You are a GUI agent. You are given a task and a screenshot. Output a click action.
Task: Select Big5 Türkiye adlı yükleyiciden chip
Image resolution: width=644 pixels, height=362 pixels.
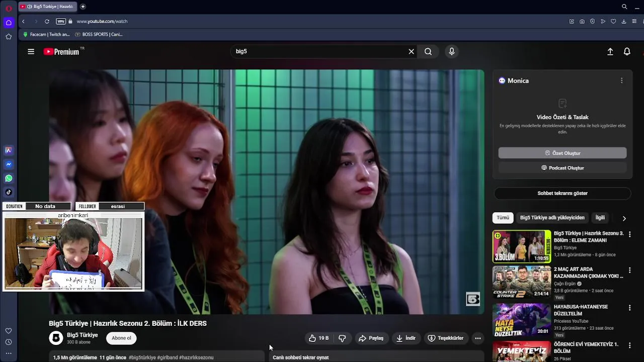pyautogui.click(x=552, y=218)
